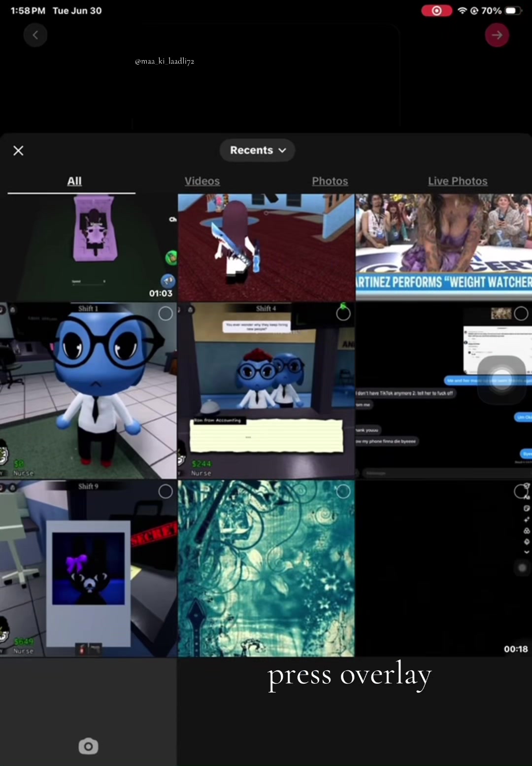Select the chat messages screenshot thumbnail
Viewport: 532px width, 766px height.
444,390
